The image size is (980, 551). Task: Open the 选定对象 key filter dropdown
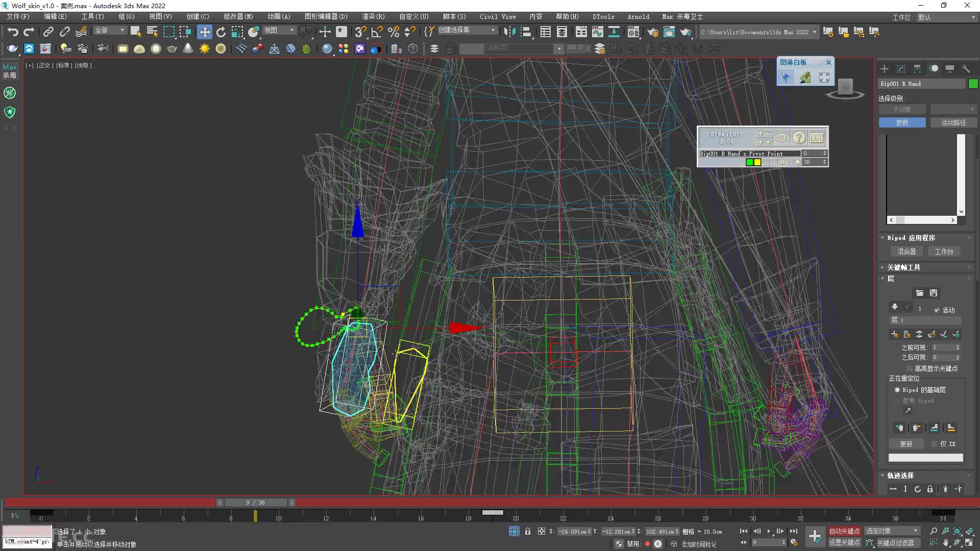click(x=892, y=531)
